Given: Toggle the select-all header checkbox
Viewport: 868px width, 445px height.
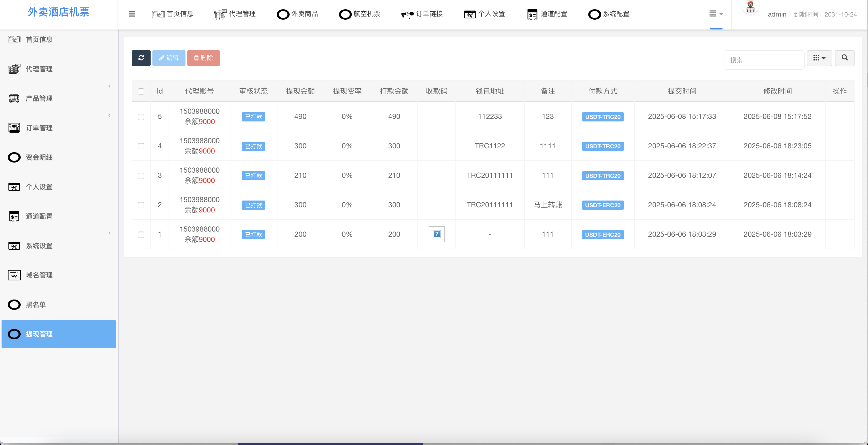Looking at the screenshot, I should click(141, 91).
